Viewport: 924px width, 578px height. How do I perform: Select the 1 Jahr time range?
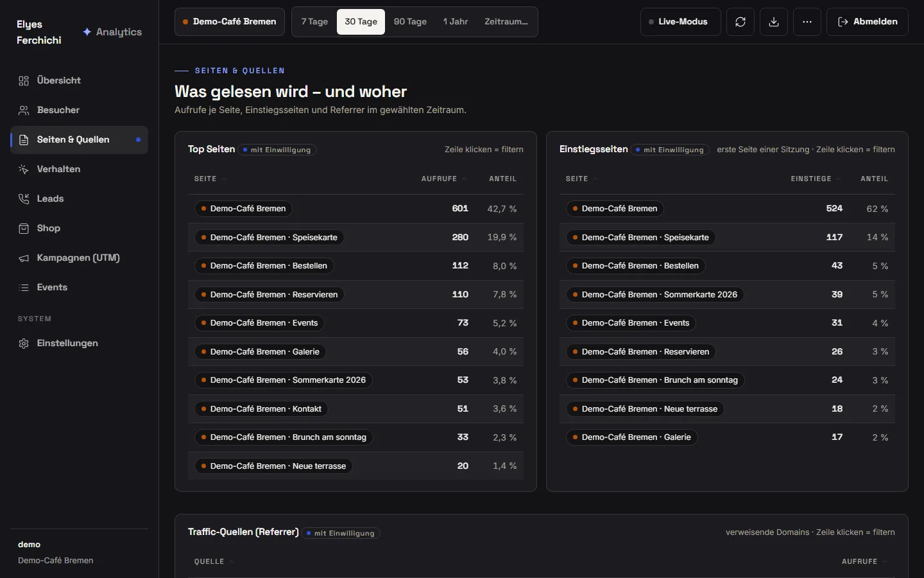(x=456, y=22)
